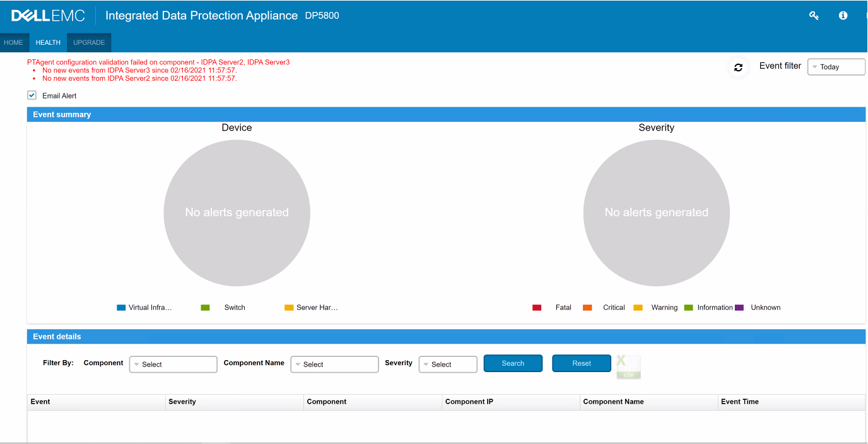Click the blue Virtual Infra legend swatch
868x444 pixels.
coord(121,308)
